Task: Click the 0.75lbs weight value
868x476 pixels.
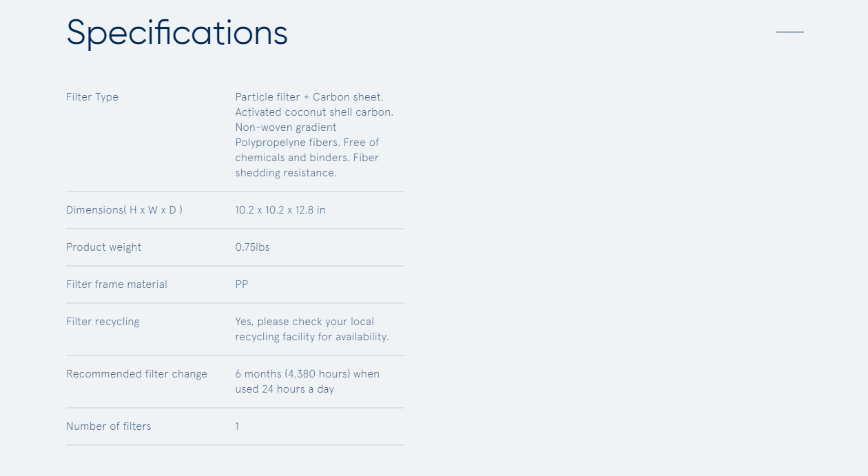Action: [252, 247]
